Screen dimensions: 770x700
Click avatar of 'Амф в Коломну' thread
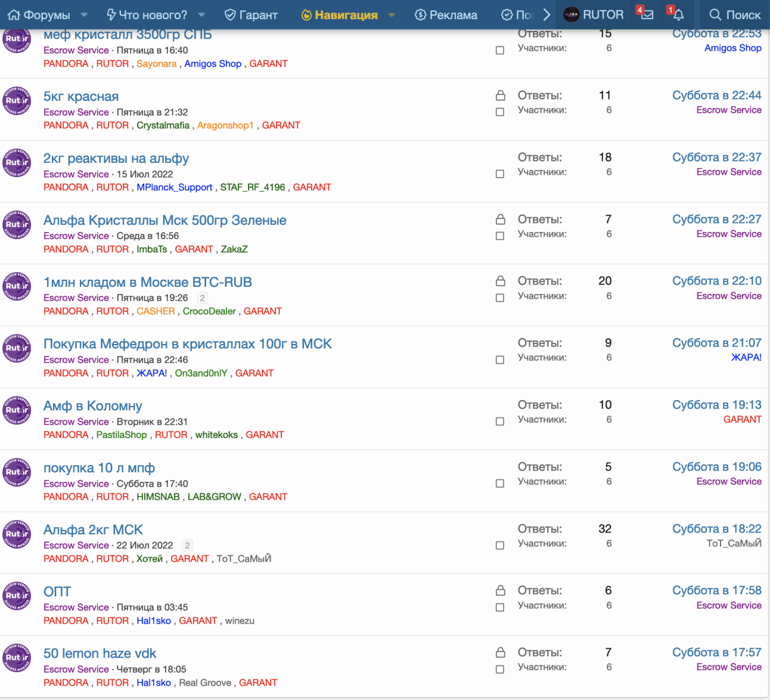[x=17, y=410]
